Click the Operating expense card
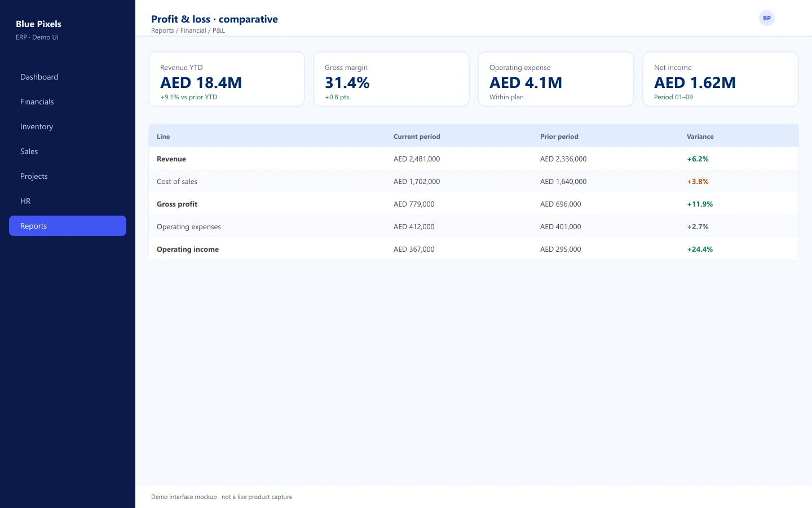 click(556, 79)
